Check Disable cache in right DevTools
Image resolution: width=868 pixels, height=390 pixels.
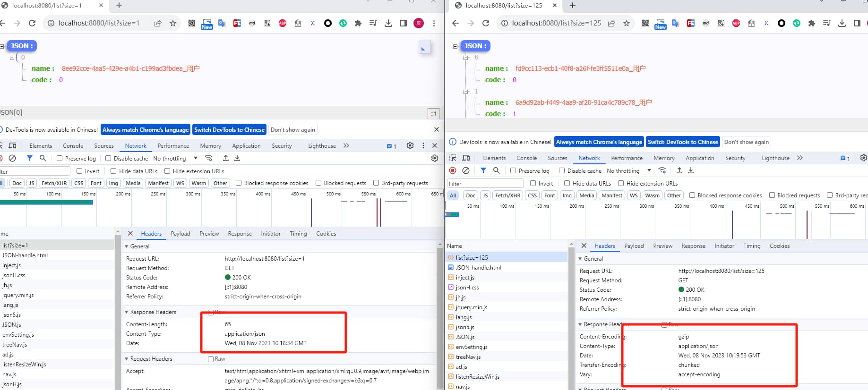[x=562, y=171]
